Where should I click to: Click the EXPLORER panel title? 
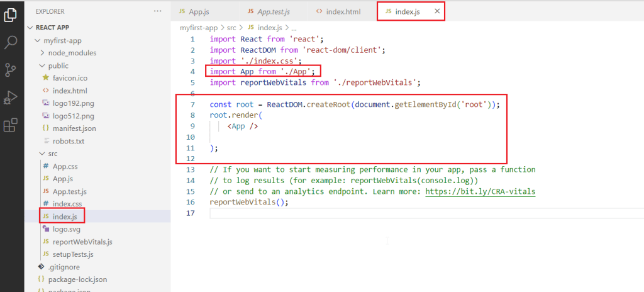tap(50, 11)
